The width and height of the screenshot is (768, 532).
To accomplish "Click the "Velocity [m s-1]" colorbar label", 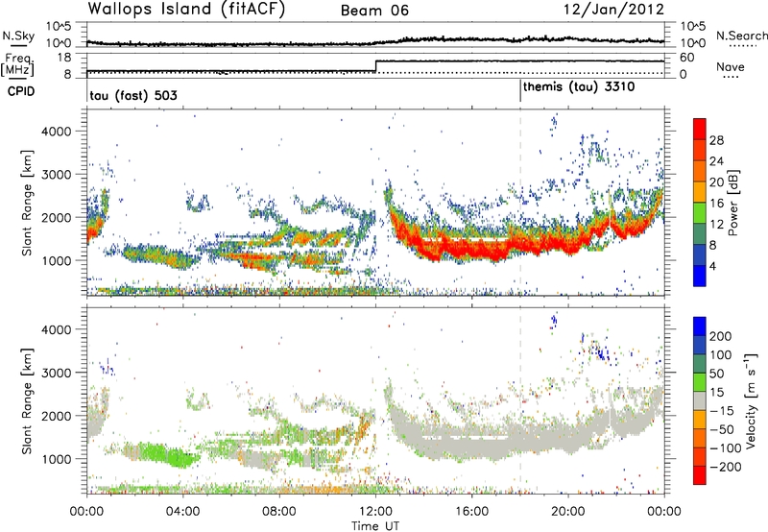I will pos(751,400).
